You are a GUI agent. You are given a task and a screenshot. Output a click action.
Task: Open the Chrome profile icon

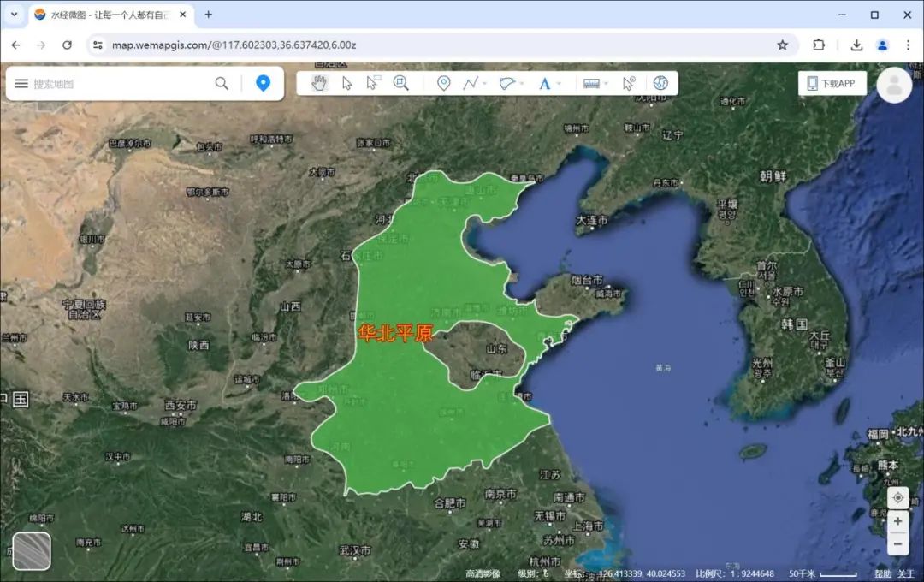point(882,45)
